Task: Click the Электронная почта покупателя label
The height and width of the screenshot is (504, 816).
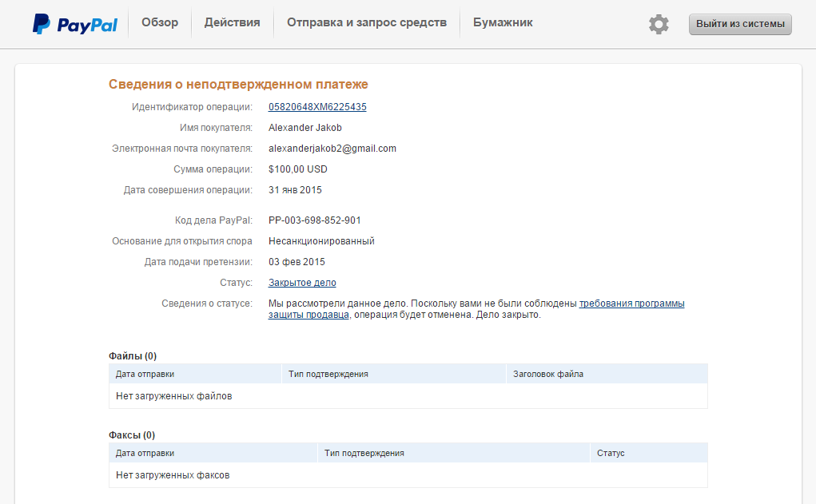Action: [182, 149]
